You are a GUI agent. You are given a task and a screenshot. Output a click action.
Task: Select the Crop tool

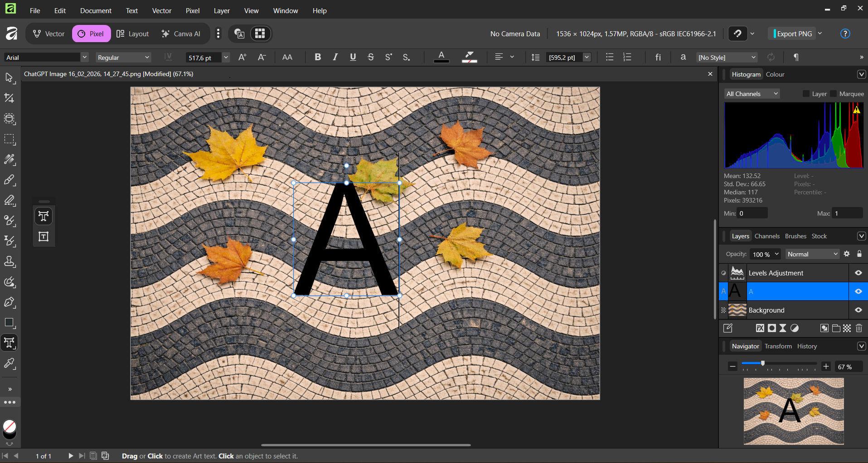click(x=9, y=98)
